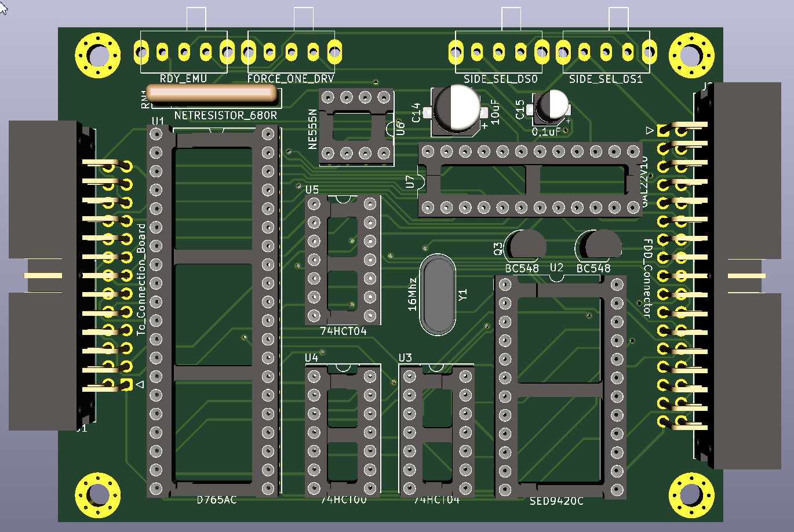
Task: Select the U5 74HCT04 socket
Action: [343, 260]
